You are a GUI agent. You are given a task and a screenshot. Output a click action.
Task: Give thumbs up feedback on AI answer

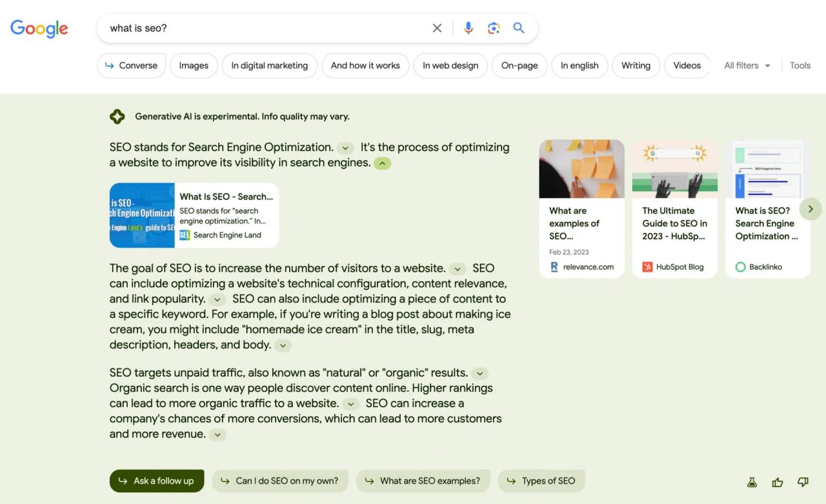tap(777, 482)
